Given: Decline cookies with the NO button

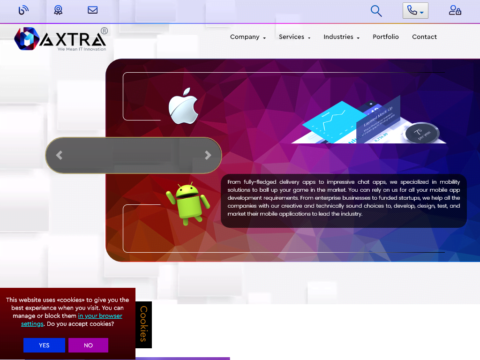Looking at the screenshot, I should tap(88, 345).
